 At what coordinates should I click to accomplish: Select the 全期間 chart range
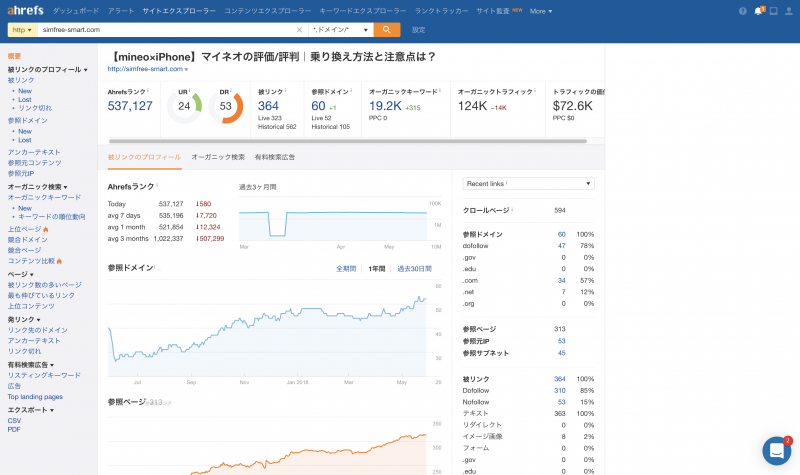(345, 269)
